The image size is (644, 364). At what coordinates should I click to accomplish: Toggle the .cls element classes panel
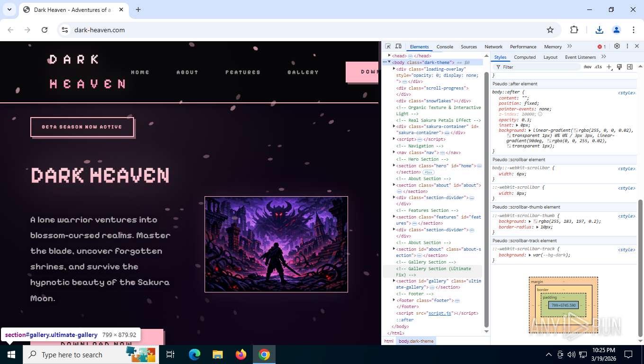coord(598,67)
